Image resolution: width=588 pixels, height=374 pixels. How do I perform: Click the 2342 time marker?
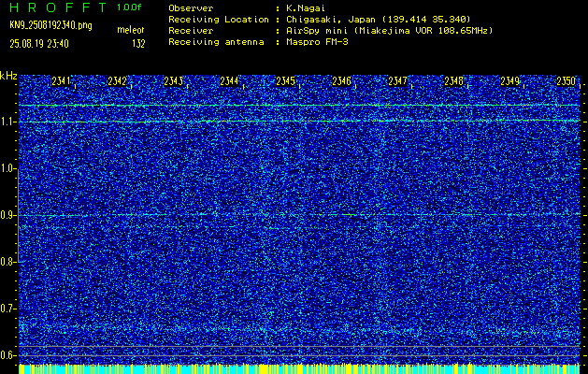tap(117, 81)
